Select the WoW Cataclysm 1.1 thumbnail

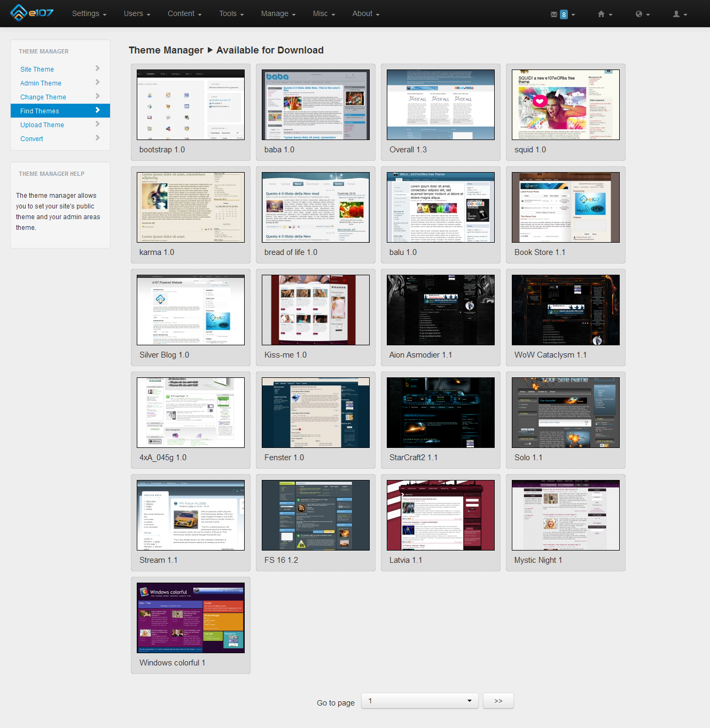tap(566, 310)
